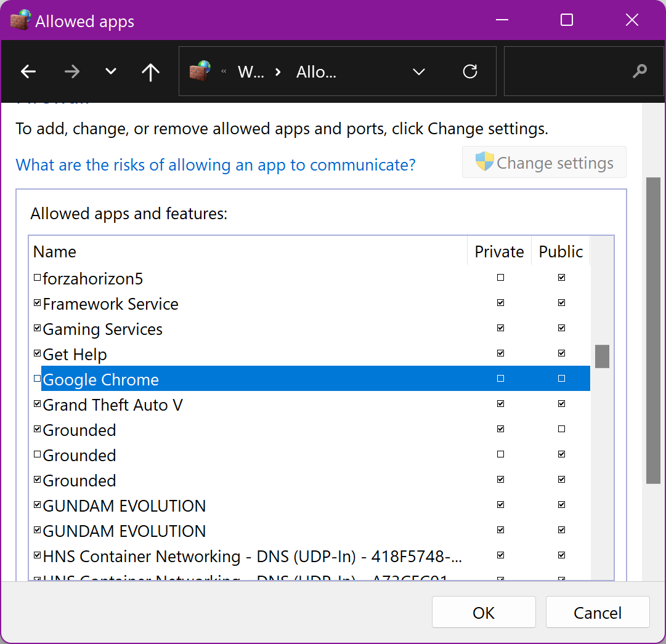Image resolution: width=666 pixels, height=644 pixels.
Task: Click the Change settings button
Action: 544,162
